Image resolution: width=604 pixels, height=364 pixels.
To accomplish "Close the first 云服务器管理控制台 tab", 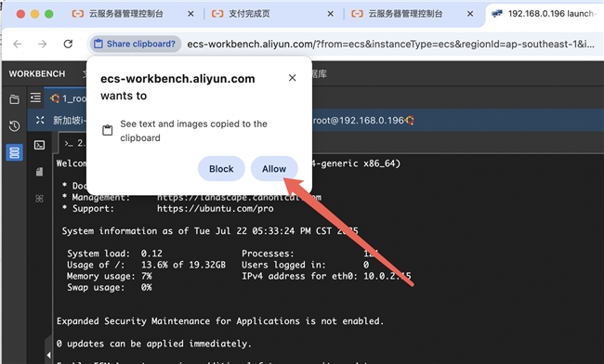I will click(x=190, y=14).
